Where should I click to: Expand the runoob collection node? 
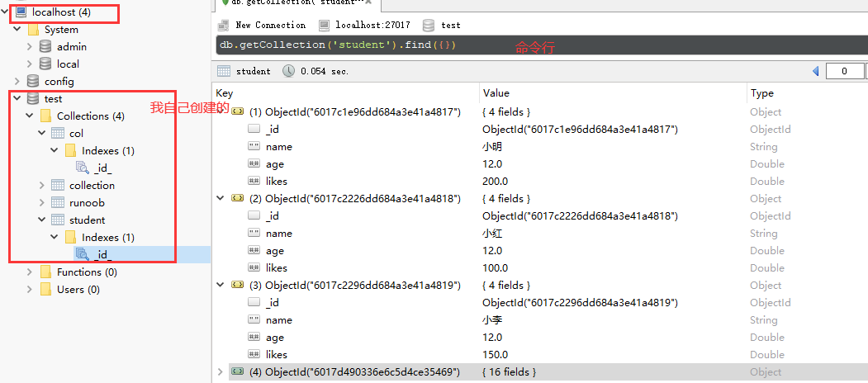tap(42, 202)
